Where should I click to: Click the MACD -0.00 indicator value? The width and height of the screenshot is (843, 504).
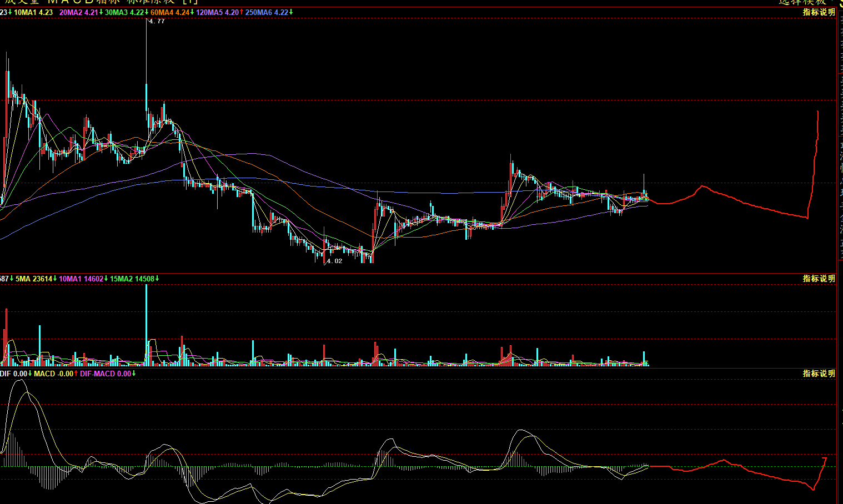pyautogui.click(x=56, y=374)
